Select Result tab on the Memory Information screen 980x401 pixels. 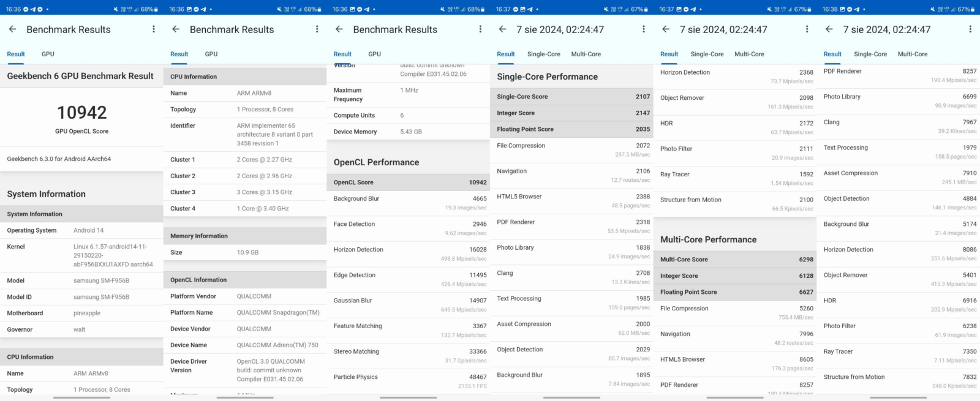[179, 54]
